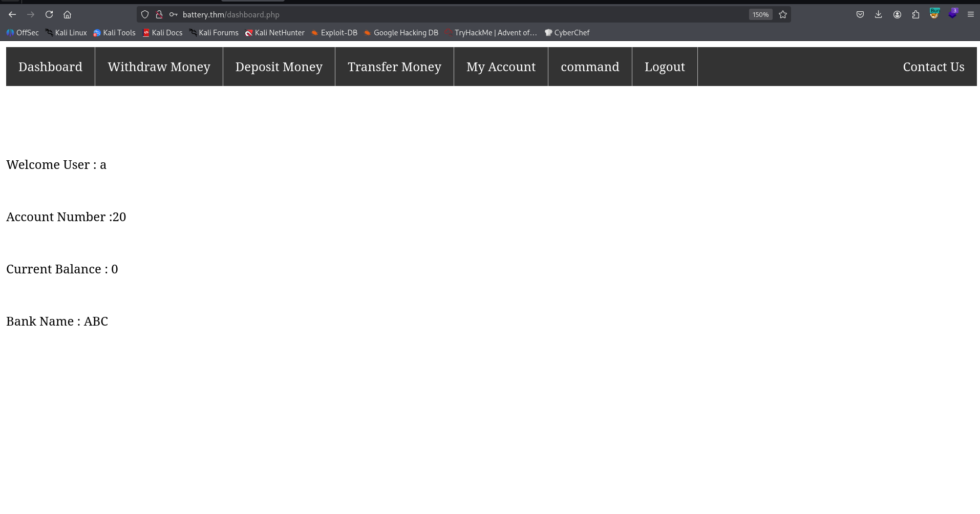The height and width of the screenshot is (514, 980).
Task: Open the account profile icon in toolbar
Action: (x=897, y=14)
